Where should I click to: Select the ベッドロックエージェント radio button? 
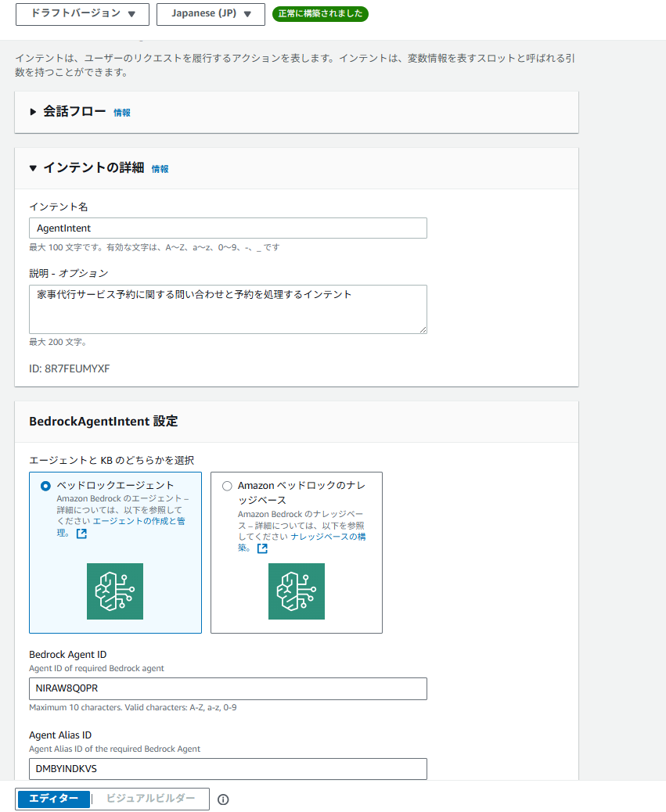[45, 486]
